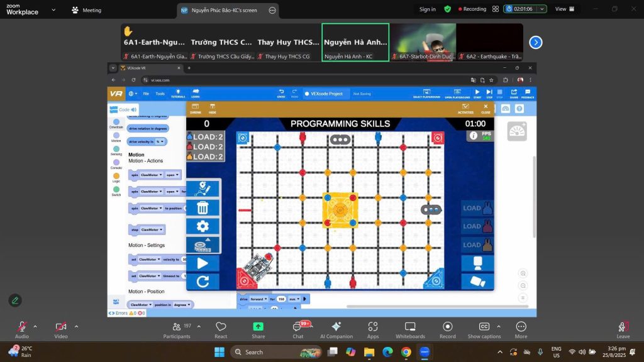Image resolution: width=644 pixels, height=362 pixels.
Task: Open the Zoom Workplace dropdown arrow
Action: (53, 10)
